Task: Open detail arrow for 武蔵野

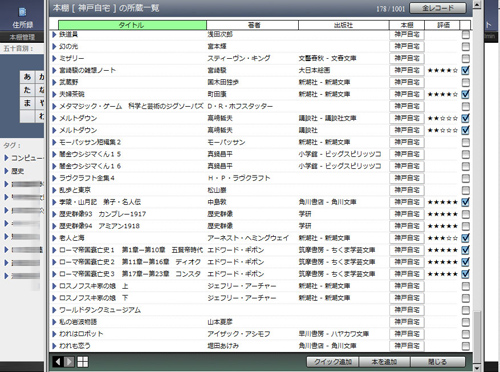Action: point(54,82)
